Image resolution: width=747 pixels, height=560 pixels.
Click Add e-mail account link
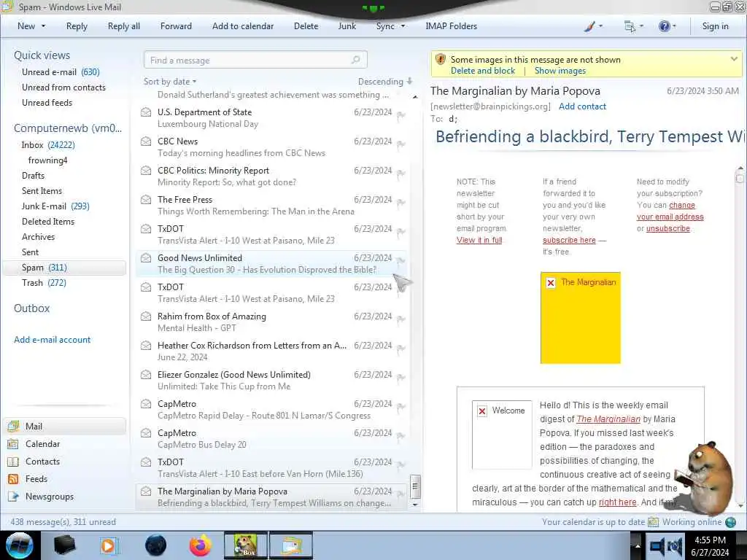pos(52,340)
